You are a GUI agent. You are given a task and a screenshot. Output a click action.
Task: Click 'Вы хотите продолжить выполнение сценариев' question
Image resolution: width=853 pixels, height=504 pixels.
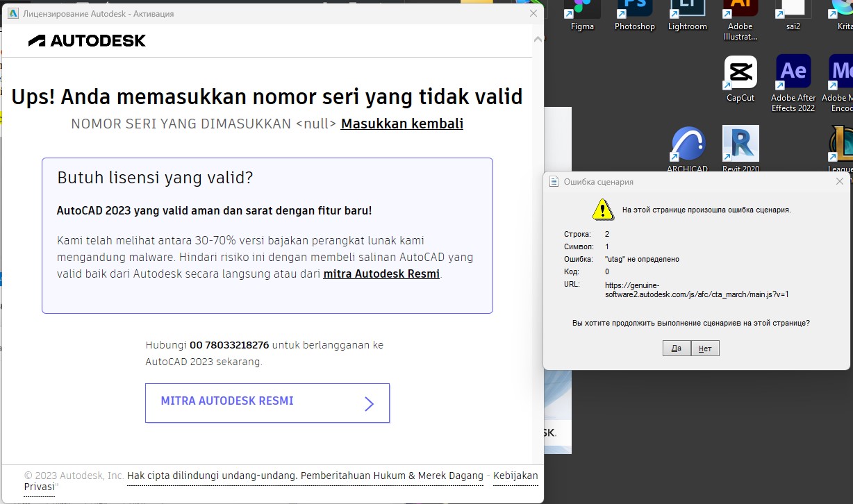pos(690,323)
